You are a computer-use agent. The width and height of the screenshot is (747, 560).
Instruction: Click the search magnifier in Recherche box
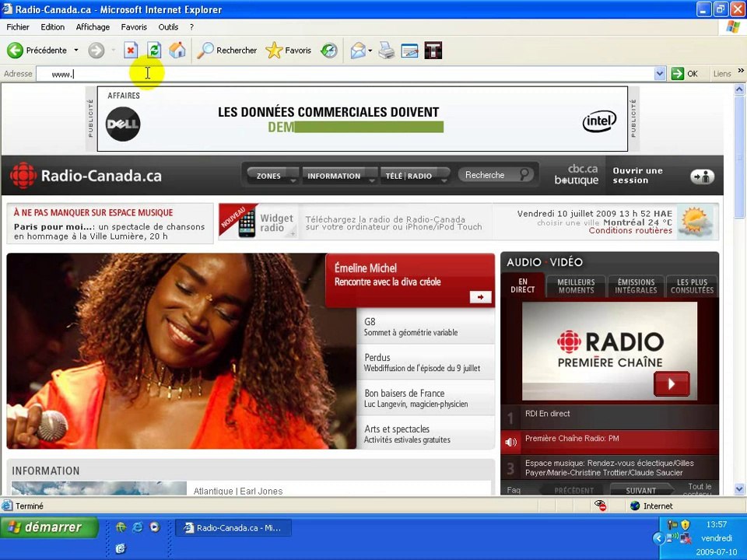point(524,174)
